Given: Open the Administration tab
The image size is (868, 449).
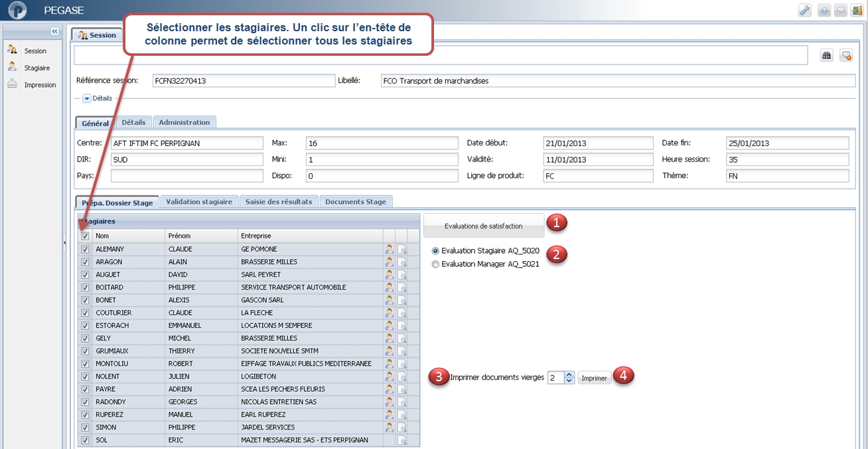Looking at the screenshot, I should click(184, 122).
